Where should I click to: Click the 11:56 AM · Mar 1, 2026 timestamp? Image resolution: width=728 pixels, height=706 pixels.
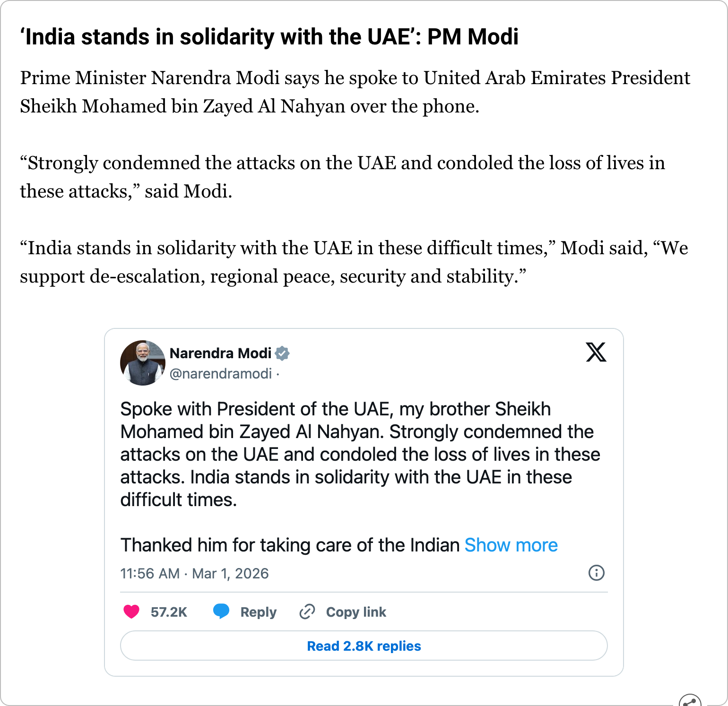pyautogui.click(x=194, y=574)
